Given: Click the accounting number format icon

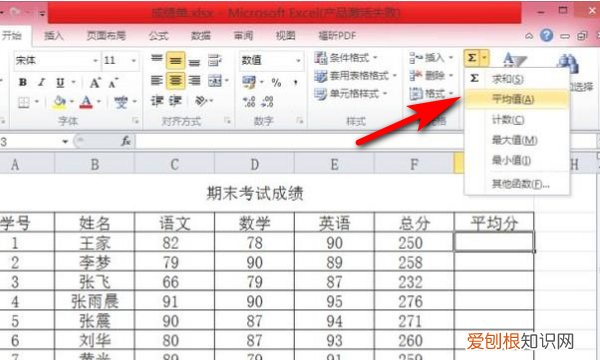Looking at the screenshot, I should pos(249,81).
